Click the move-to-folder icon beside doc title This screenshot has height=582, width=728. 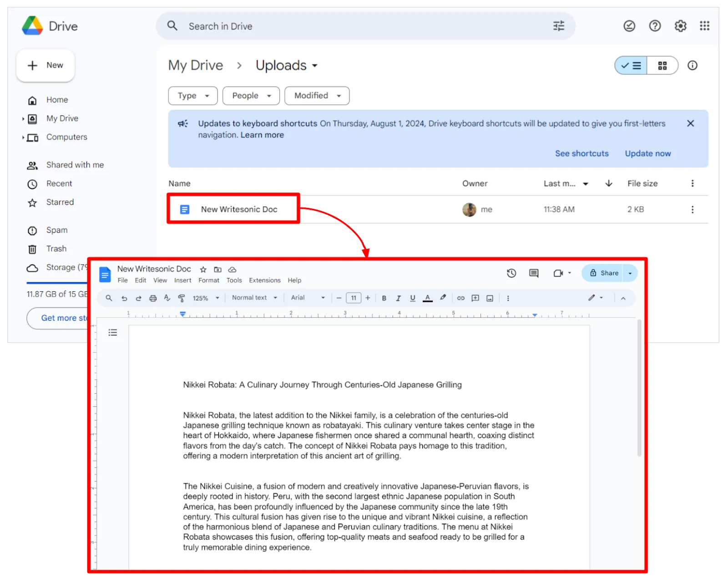(x=218, y=269)
